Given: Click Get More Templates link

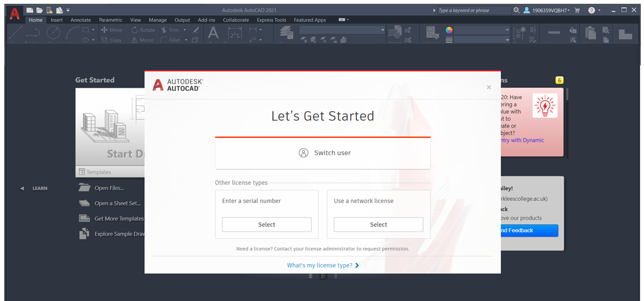Looking at the screenshot, I should 111,219.
